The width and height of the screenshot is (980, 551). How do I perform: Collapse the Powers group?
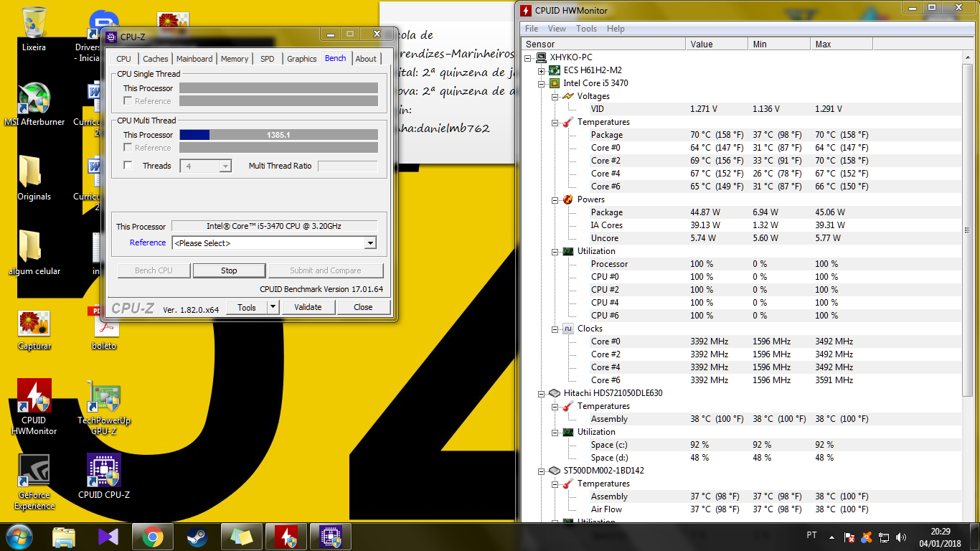coord(555,199)
